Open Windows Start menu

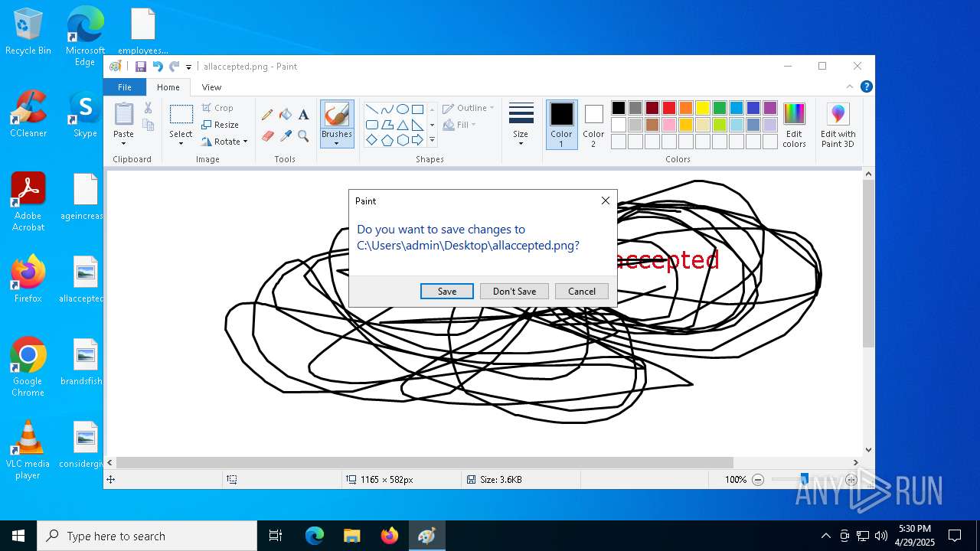coord(18,536)
